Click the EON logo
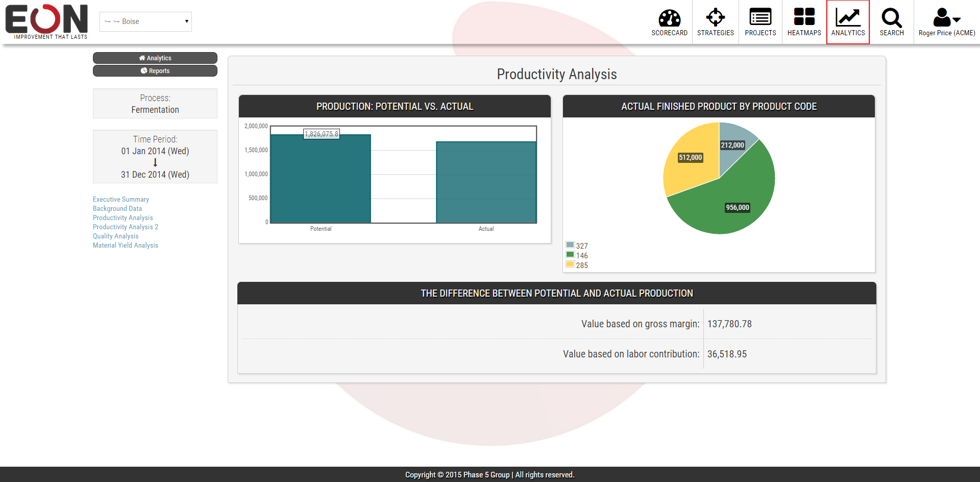Image resolution: width=980 pixels, height=482 pixels. pos(46,21)
